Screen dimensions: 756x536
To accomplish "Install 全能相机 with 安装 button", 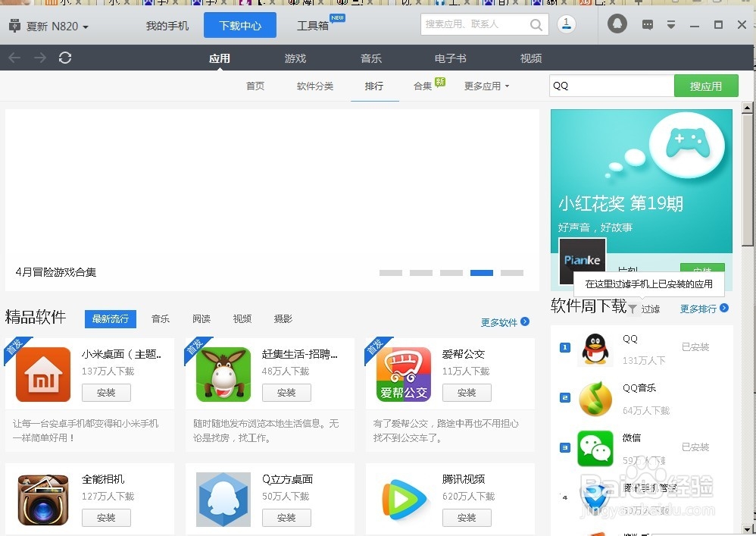I will click(106, 518).
